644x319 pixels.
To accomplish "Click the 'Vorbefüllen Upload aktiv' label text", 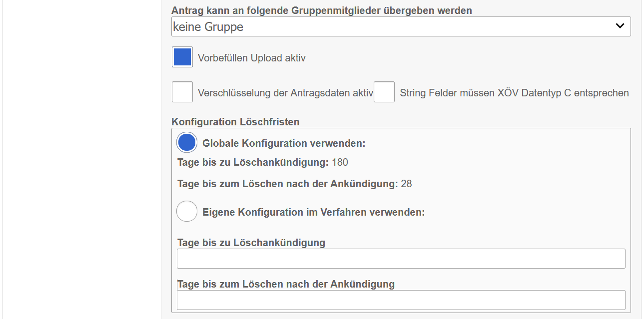I will click(252, 58).
